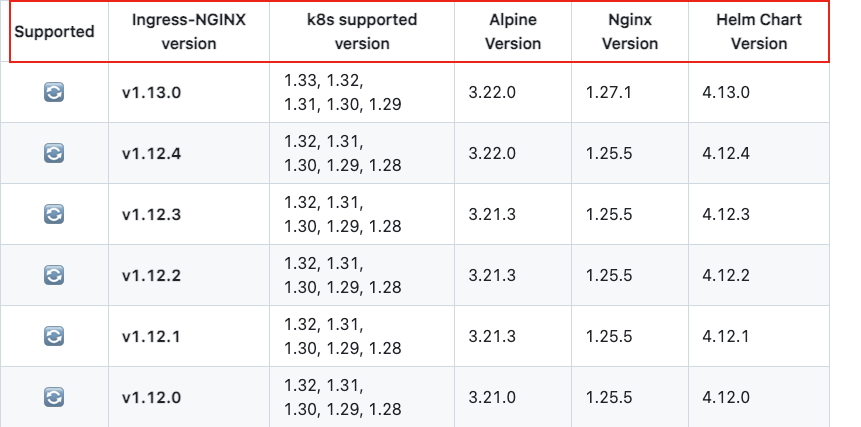The image size is (861, 427).
Task: Click v1.12.1 ingress version text
Action: point(151,336)
